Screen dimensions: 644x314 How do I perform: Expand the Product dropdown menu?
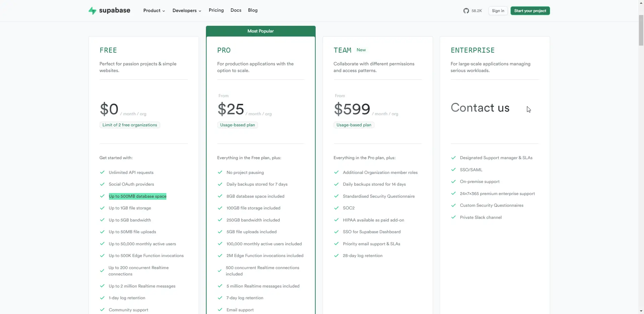(x=154, y=11)
